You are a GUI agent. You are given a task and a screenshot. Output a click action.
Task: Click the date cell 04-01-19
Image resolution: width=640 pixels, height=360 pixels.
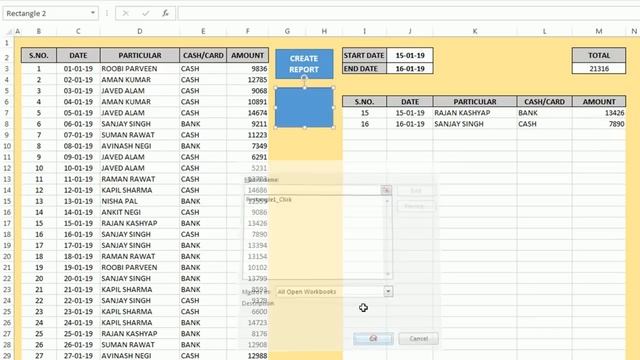coord(78,102)
